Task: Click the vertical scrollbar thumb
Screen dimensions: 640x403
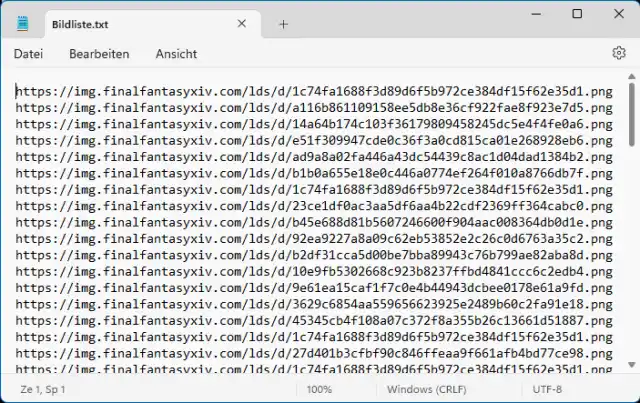Action: (631, 114)
